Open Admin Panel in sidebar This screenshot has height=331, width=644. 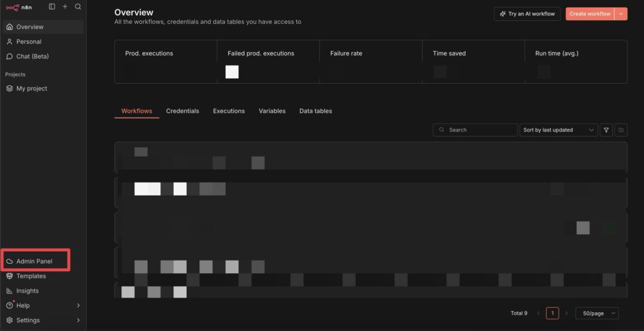pyautogui.click(x=35, y=261)
